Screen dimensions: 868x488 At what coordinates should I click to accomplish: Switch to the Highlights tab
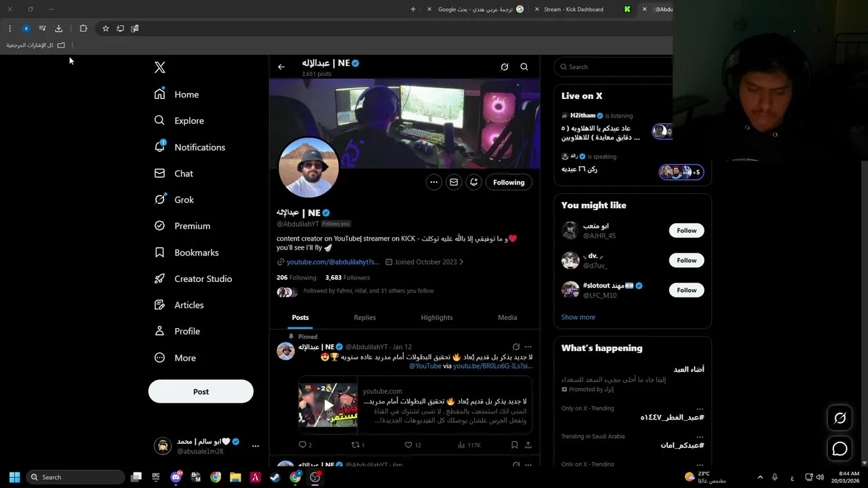click(437, 317)
